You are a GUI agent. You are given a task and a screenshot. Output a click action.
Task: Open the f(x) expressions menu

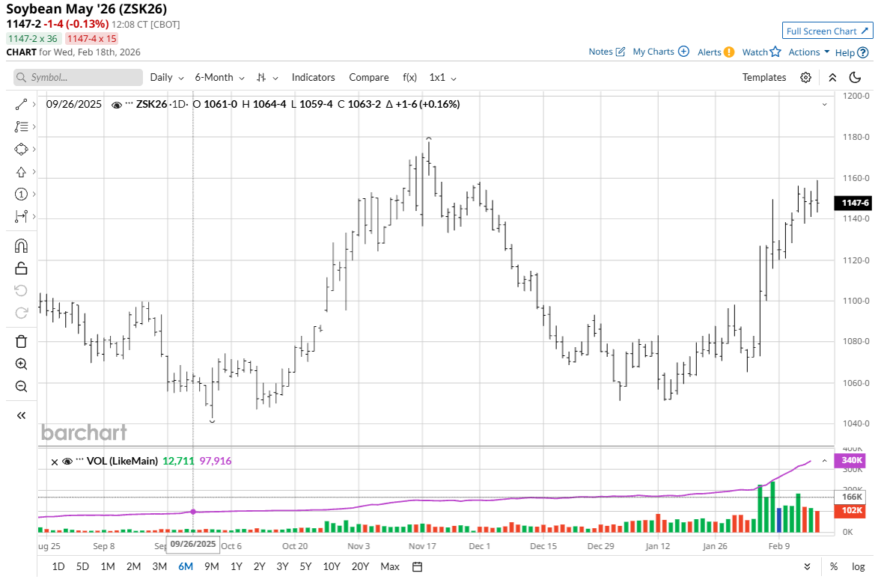(x=409, y=78)
